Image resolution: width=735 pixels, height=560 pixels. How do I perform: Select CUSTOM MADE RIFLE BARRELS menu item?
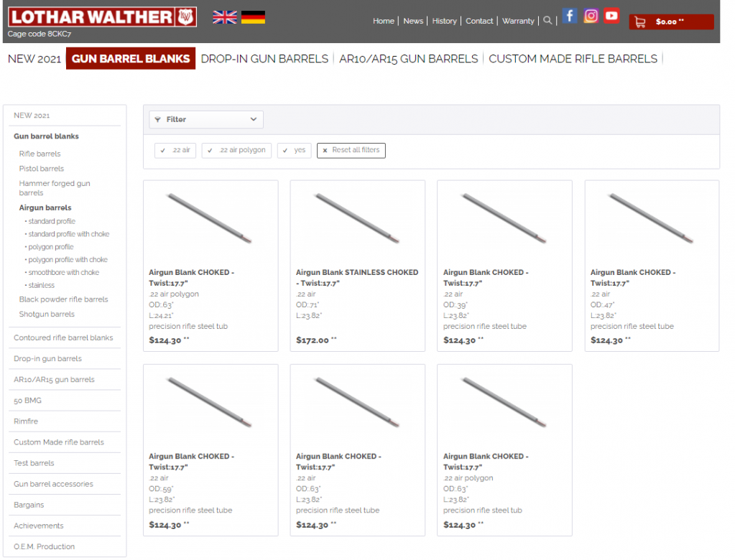573,59
